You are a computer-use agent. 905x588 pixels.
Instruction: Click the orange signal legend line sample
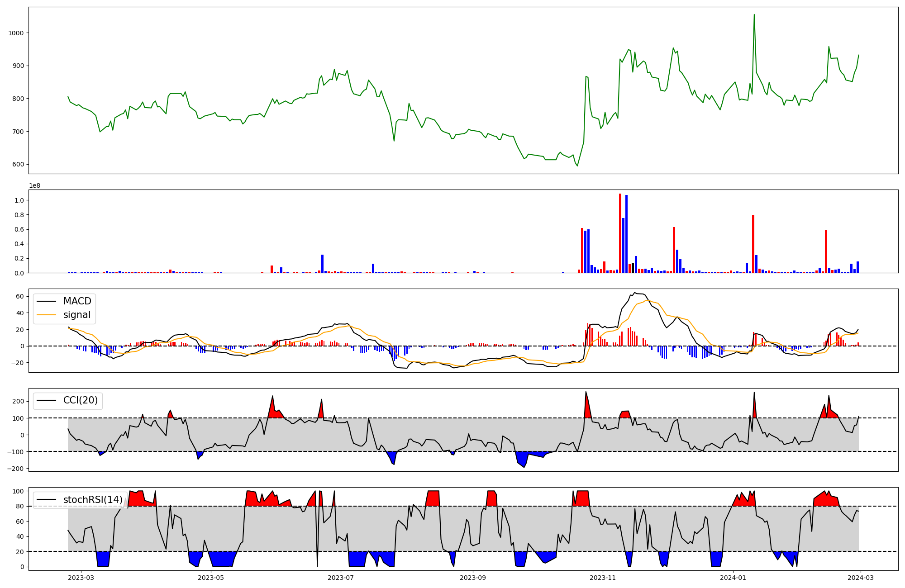pyautogui.click(x=46, y=315)
